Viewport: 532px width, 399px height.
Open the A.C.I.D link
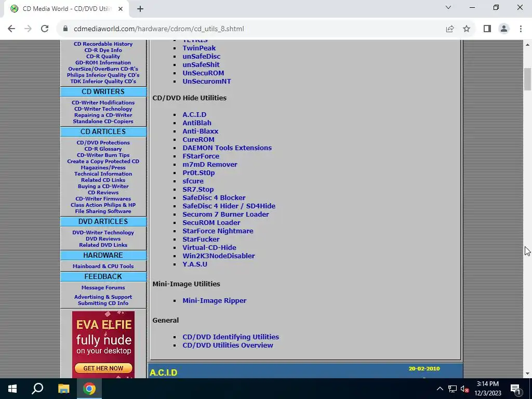(x=194, y=115)
